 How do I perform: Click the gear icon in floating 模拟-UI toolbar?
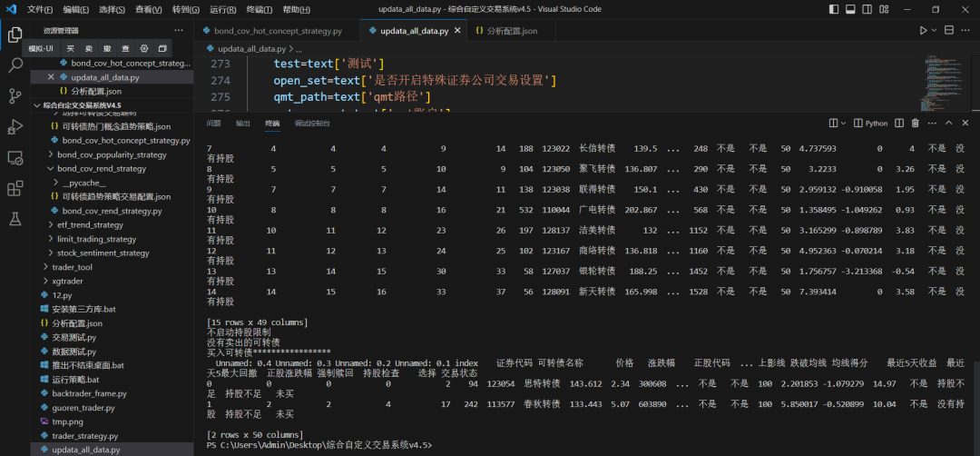coord(144,48)
